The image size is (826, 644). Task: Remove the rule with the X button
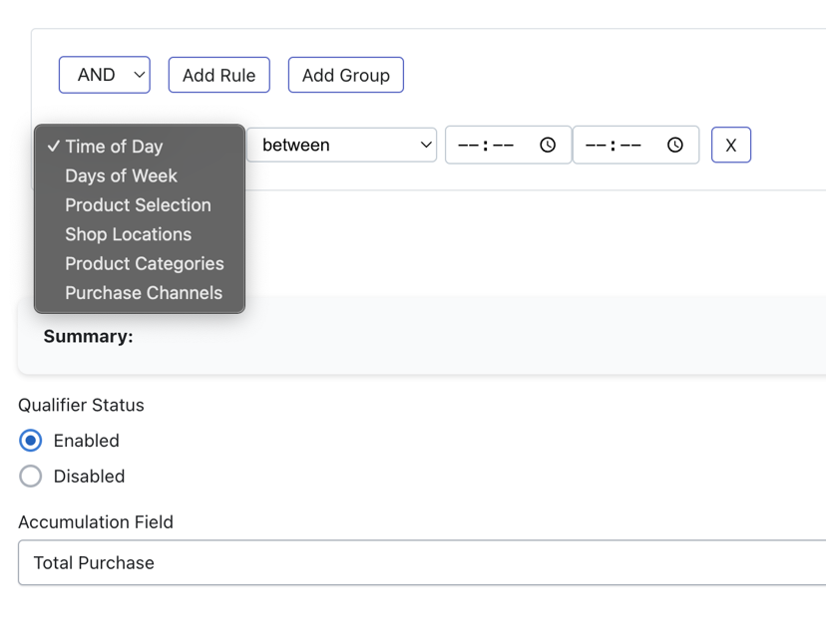[x=730, y=145]
